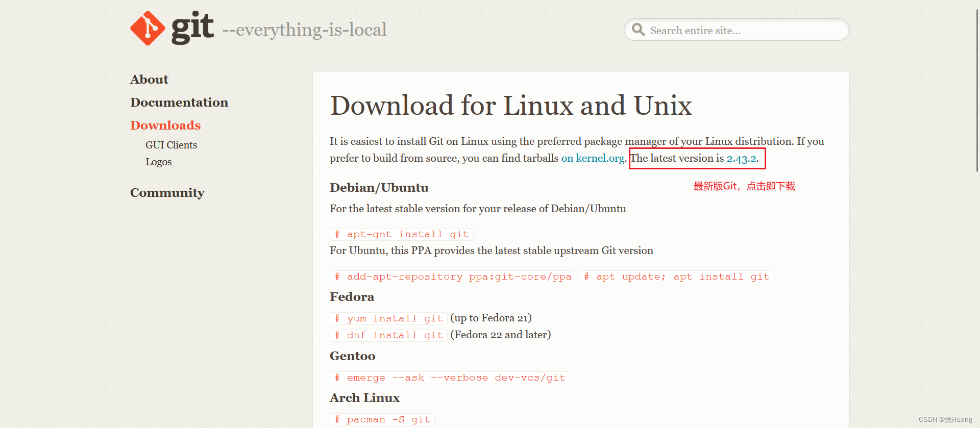Click the '--everything-is-local' tagline
This screenshot has height=428, width=980.
[x=305, y=30]
